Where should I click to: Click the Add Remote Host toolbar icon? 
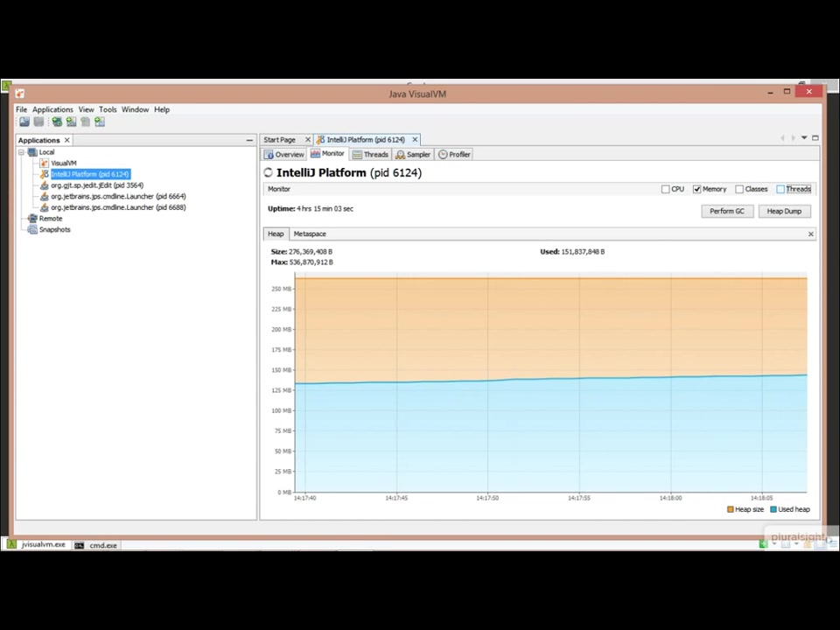pyautogui.click(x=57, y=122)
